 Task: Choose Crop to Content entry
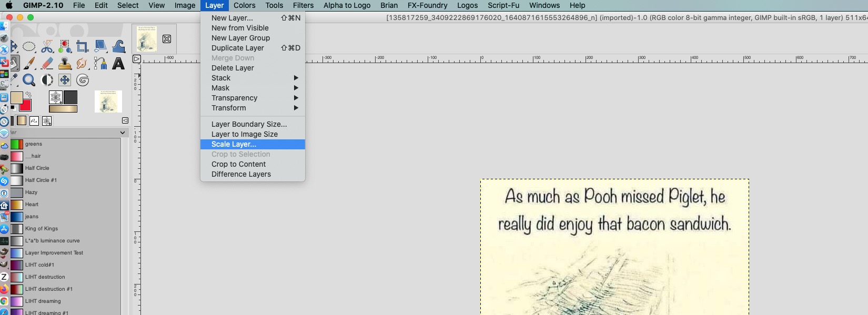[253, 164]
